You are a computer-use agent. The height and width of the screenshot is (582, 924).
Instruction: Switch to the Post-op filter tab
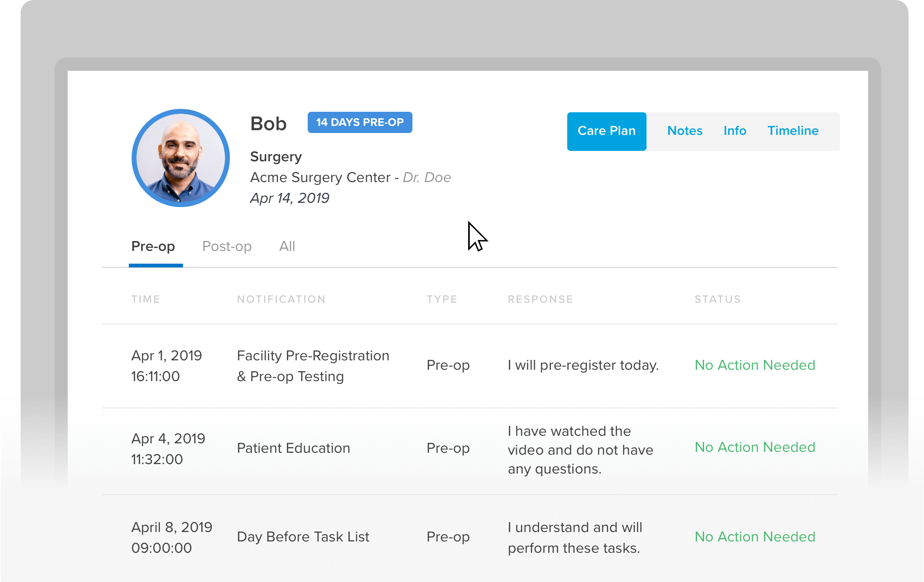click(x=227, y=247)
